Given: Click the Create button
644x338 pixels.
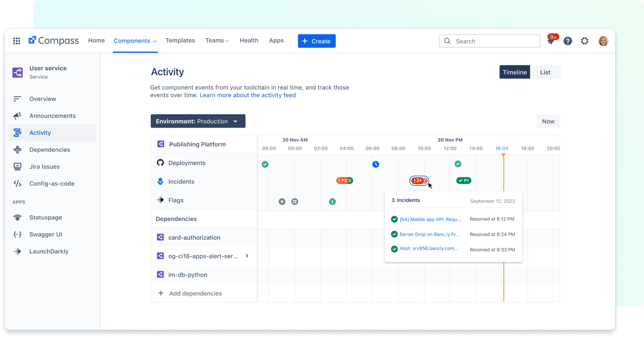Looking at the screenshot, I should [x=316, y=41].
